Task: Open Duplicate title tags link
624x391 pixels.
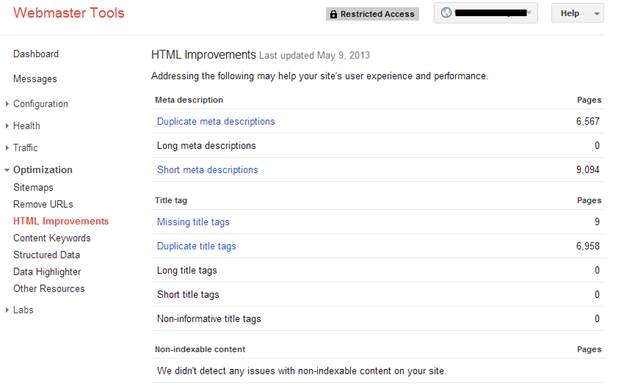Action: tap(196, 246)
